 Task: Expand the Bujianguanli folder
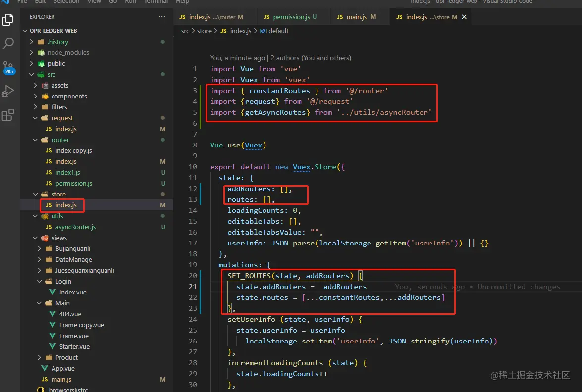[x=39, y=249]
